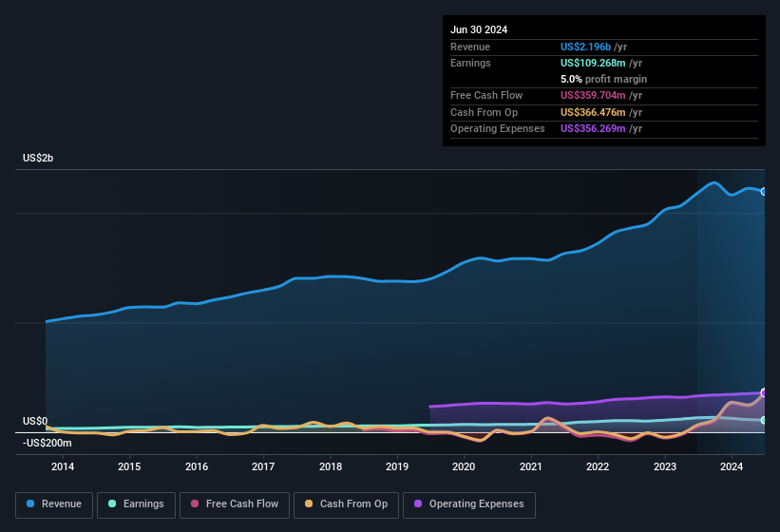
Task: Click the US$359.704m free cash flow value
Action: [593, 95]
